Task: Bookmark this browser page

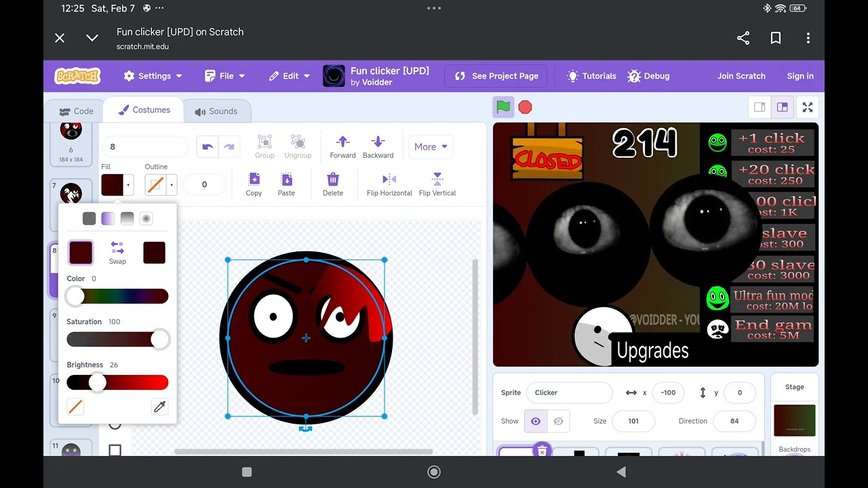Action: [776, 38]
